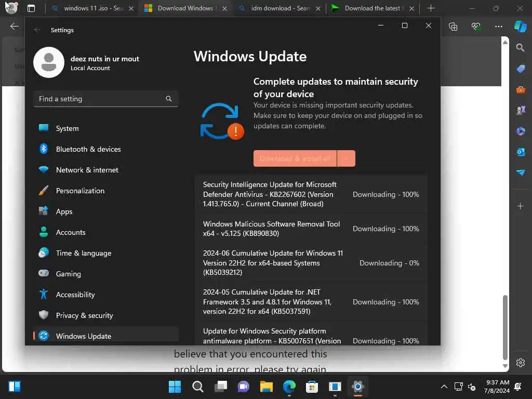Open Network & internet settings
532x399 pixels.
(x=106, y=170)
